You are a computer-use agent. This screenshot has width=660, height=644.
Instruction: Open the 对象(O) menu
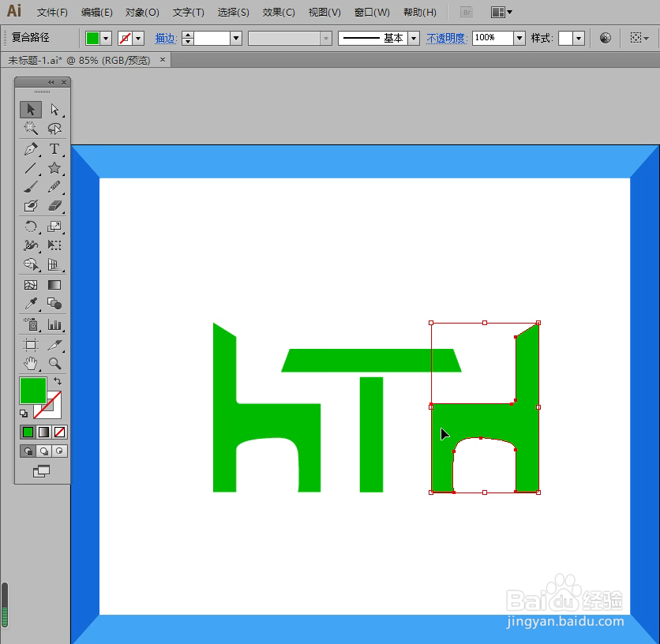pos(142,12)
